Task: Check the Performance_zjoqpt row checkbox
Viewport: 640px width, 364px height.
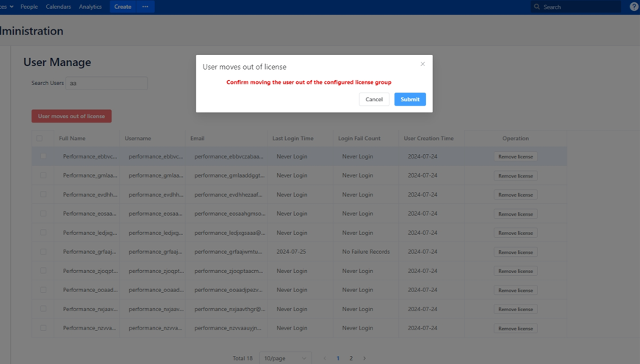Action: [43, 271]
